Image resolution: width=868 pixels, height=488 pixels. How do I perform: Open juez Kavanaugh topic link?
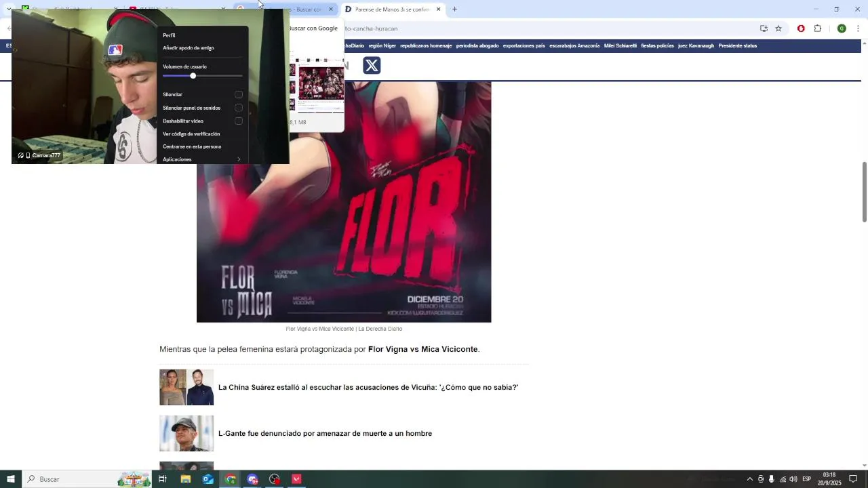pos(696,46)
